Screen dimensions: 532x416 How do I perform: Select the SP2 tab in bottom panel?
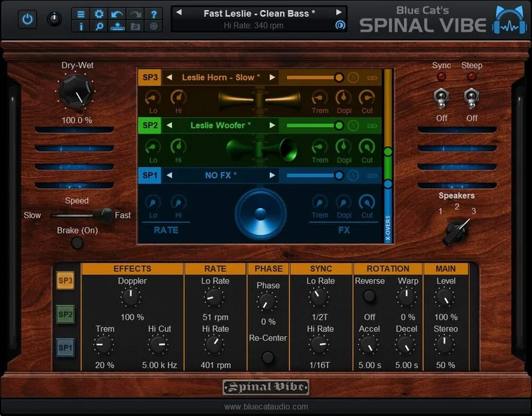65,314
